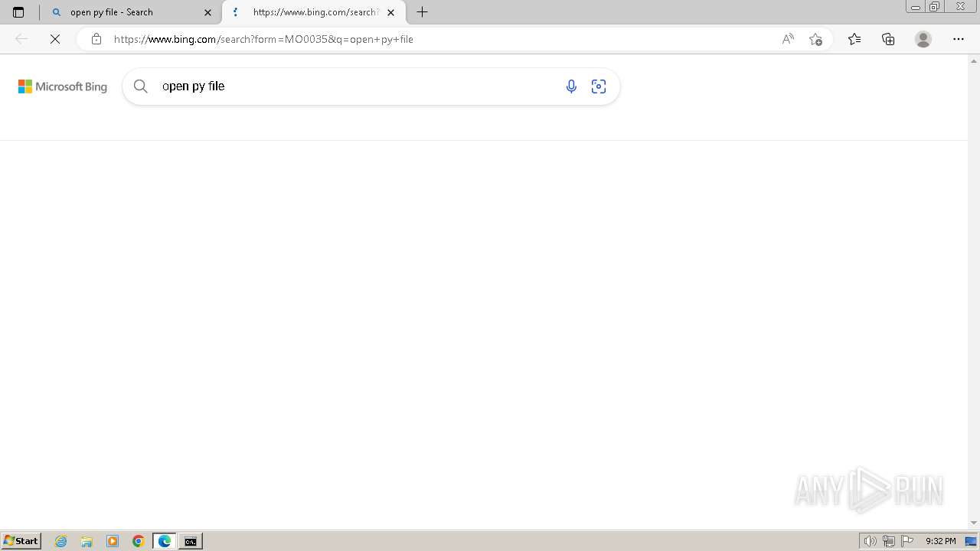
Task: Show desktop via tray monitor icon
Action: [971, 541]
